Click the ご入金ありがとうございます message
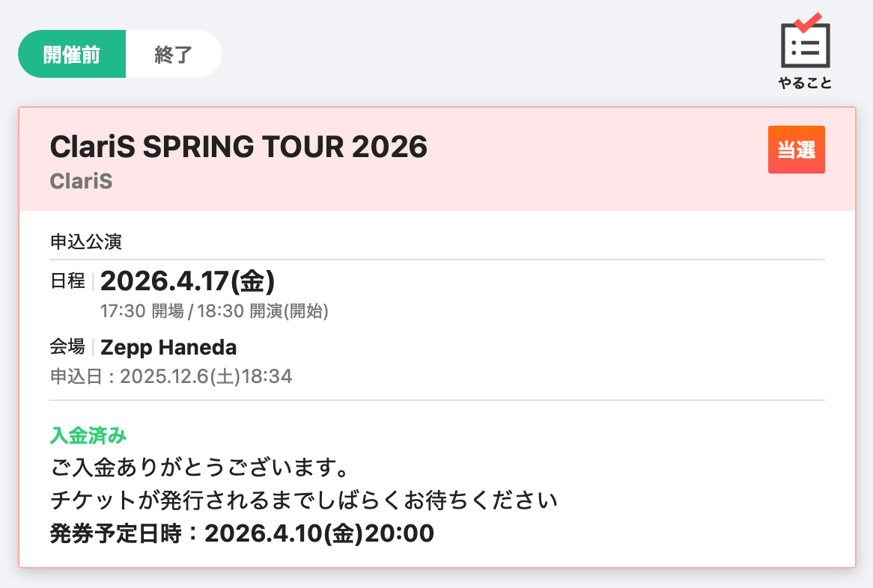This screenshot has width=873, height=588. pyautogui.click(x=198, y=469)
